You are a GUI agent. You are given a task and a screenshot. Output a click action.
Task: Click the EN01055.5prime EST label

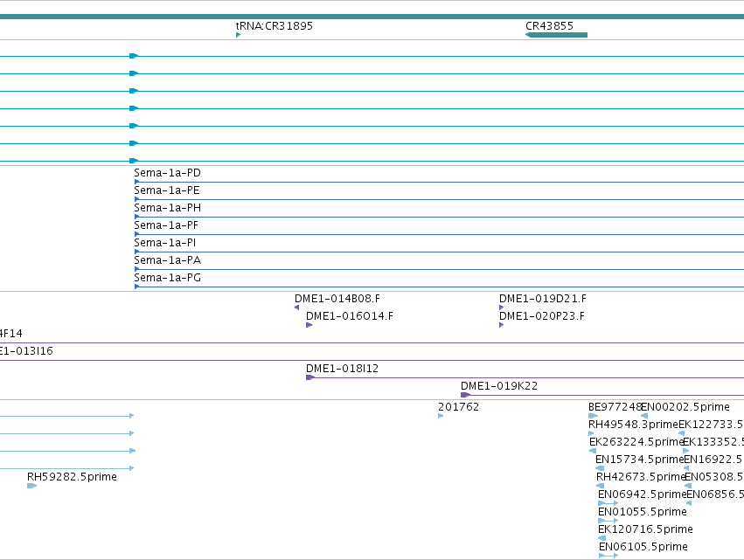point(643,512)
